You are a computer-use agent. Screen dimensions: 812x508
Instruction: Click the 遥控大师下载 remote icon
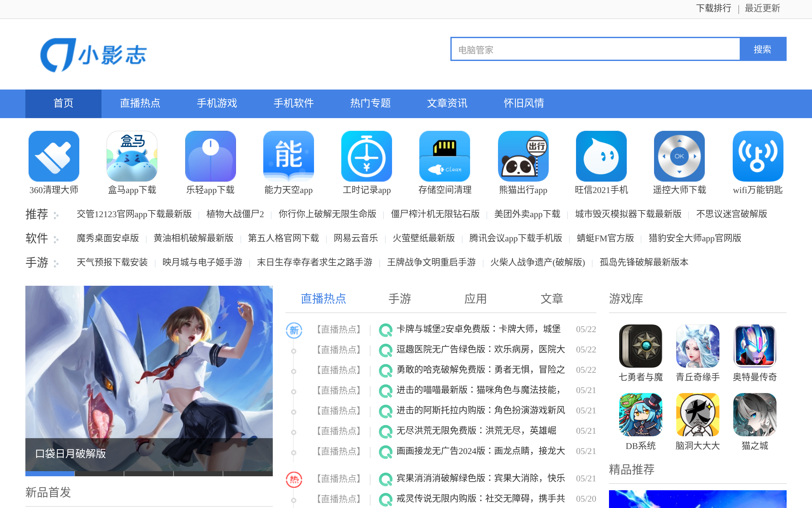[x=679, y=156]
